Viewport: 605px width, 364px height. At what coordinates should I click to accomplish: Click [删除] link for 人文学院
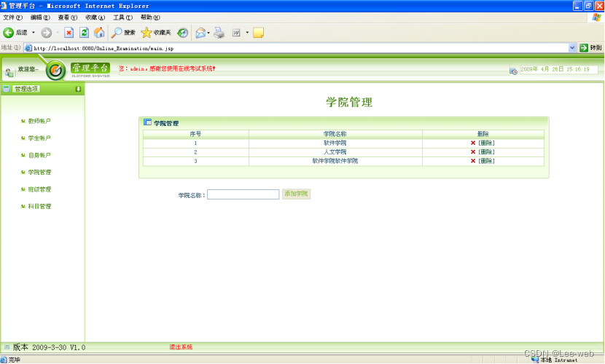tap(486, 151)
